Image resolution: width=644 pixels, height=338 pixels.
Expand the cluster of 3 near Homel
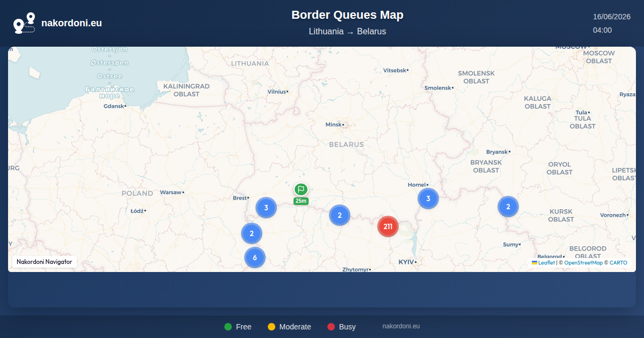[428, 199]
